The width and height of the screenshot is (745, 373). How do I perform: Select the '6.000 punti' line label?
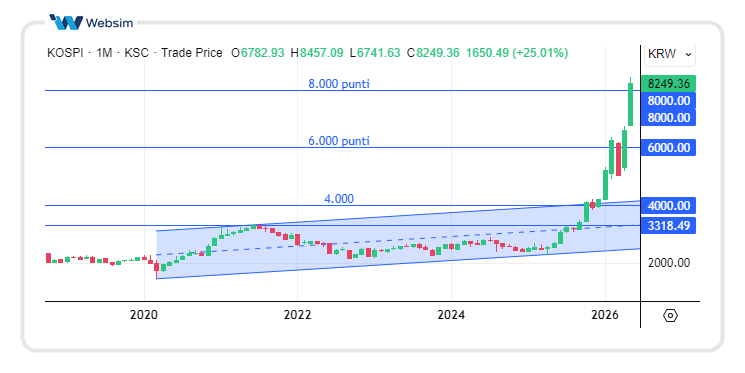(339, 141)
